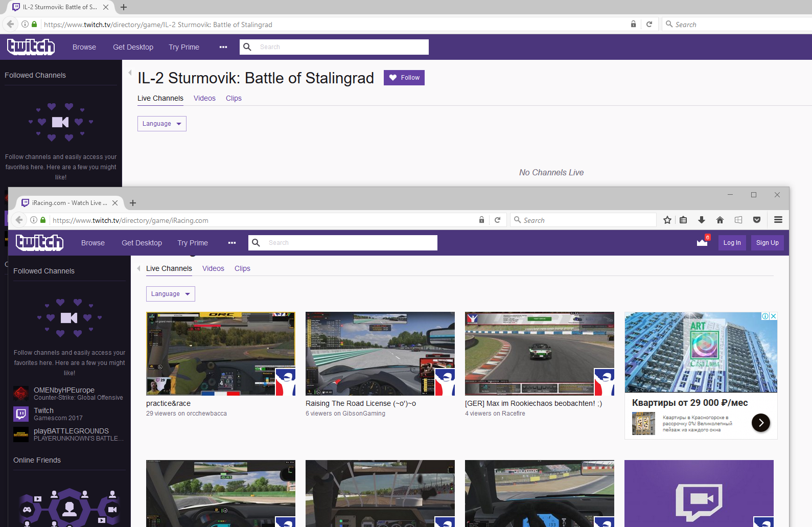Open a new tab in the IL-2 Sturmovik window
This screenshot has width=812, height=527.
124,7
